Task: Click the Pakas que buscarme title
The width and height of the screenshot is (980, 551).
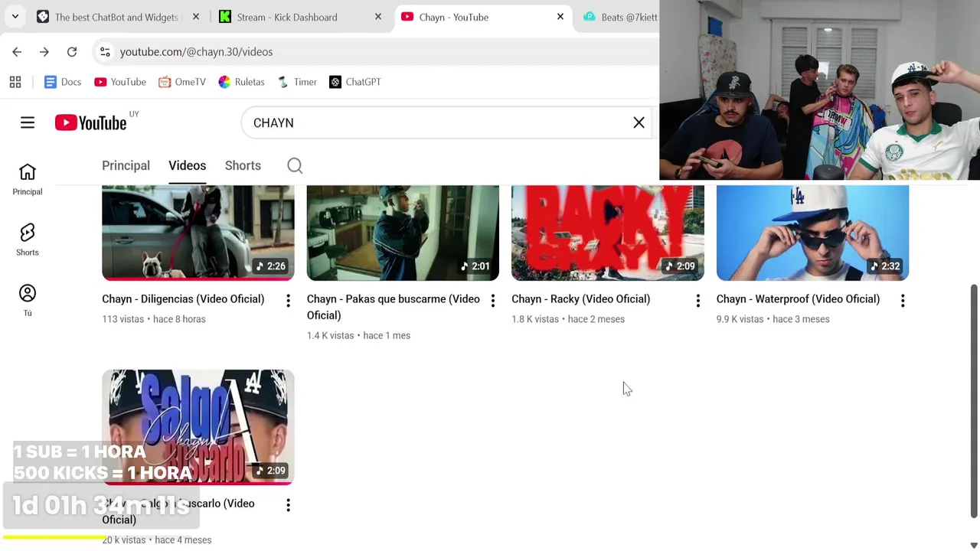Action: (393, 307)
